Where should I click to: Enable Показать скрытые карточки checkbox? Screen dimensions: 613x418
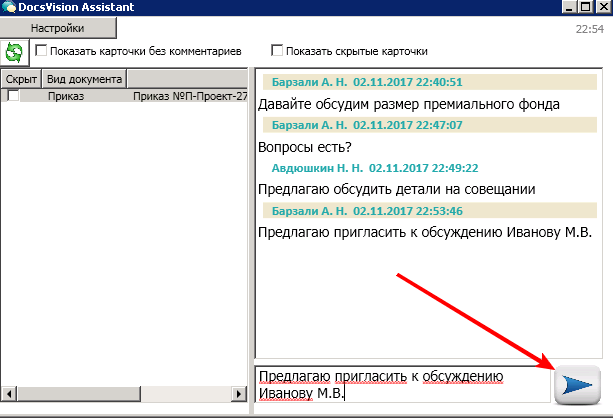[x=277, y=50]
